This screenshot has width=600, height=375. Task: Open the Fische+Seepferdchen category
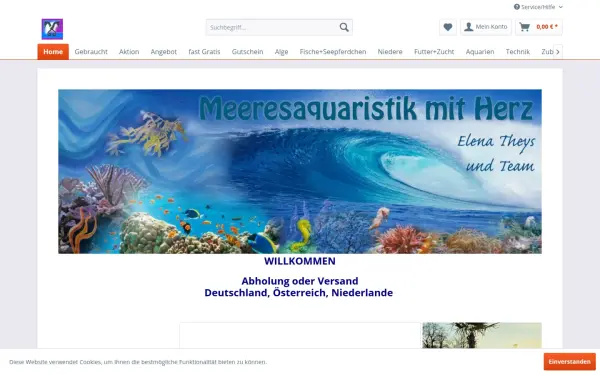[x=333, y=52]
